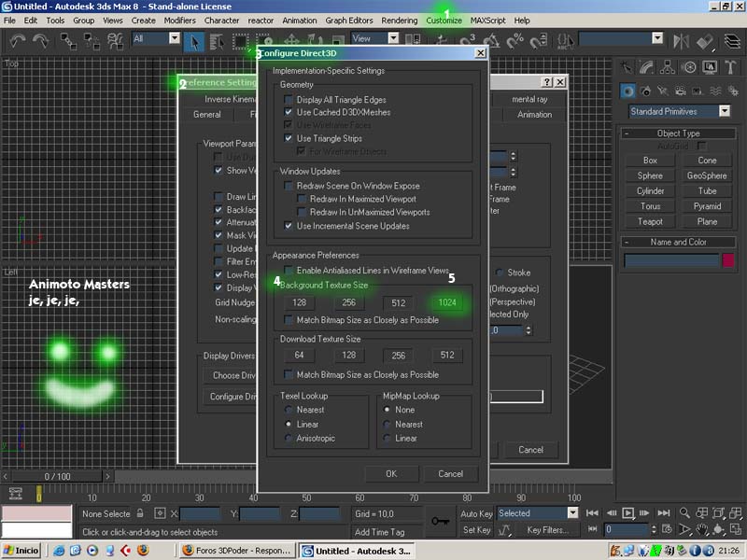
Task: Create a Teapot primitive button
Action: [x=650, y=221]
